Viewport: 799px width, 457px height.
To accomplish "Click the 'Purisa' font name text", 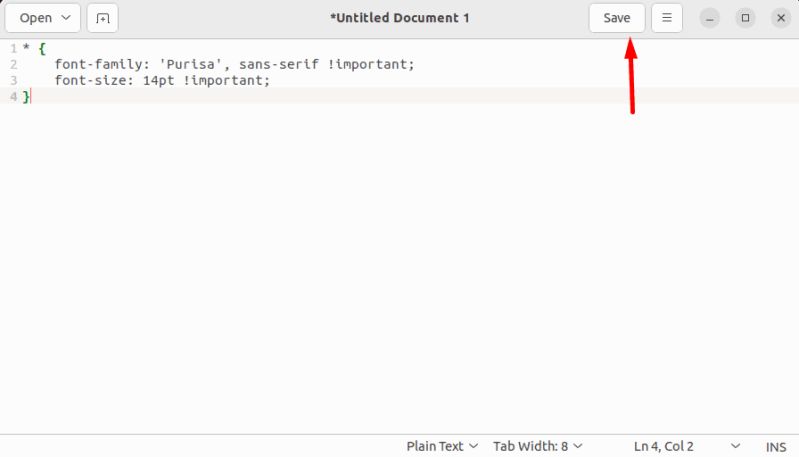I will point(191,64).
